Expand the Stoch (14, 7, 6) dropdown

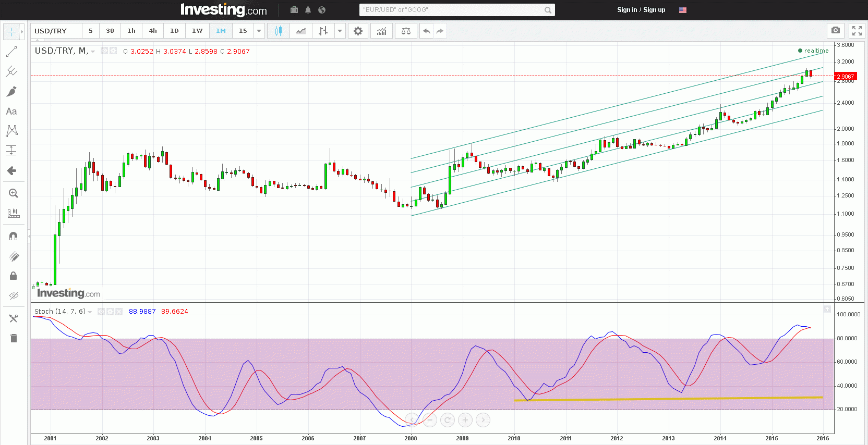click(x=90, y=312)
